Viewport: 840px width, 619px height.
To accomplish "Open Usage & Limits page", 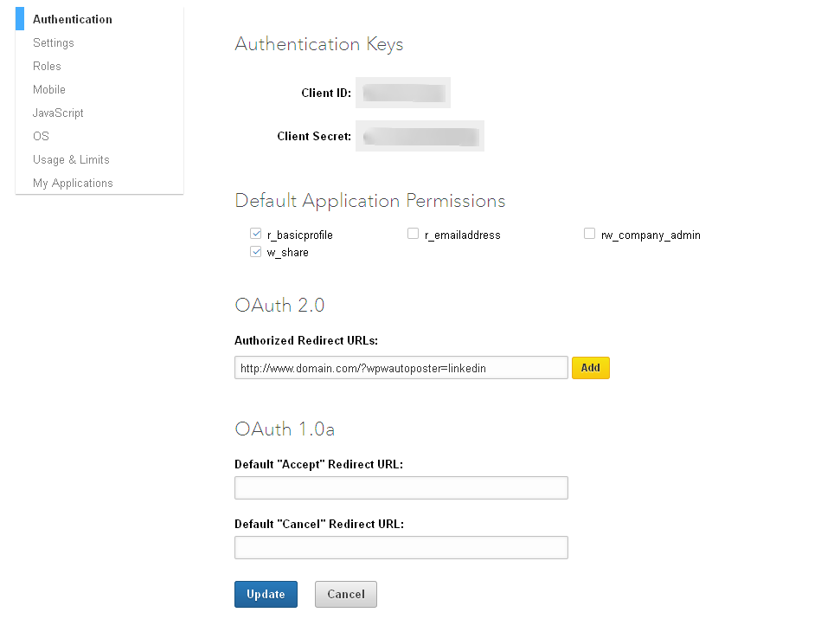I will coord(71,159).
